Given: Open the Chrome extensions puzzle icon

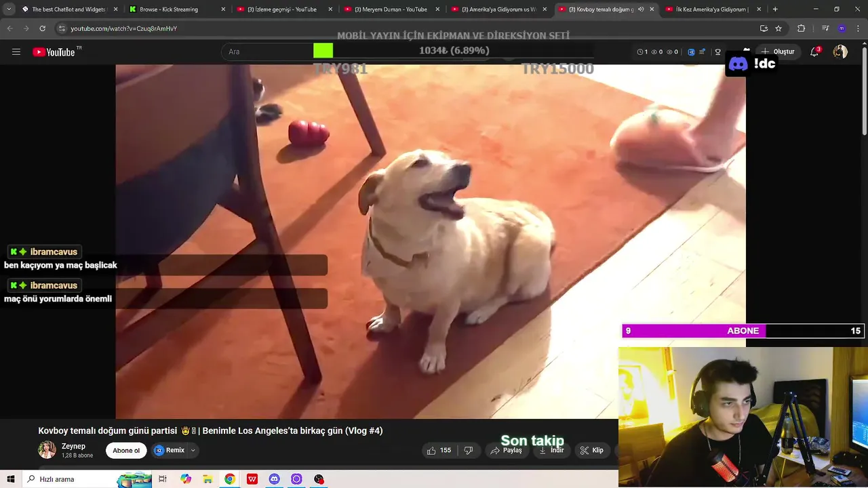Looking at the screenshot, I should (x=802, y=28).
